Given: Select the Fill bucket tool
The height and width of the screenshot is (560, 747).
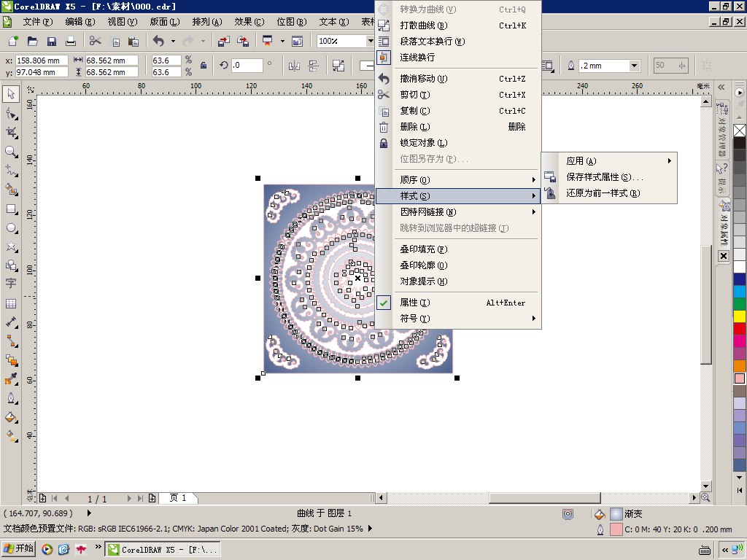Looking at the screenshot, I should click(11, 418).
